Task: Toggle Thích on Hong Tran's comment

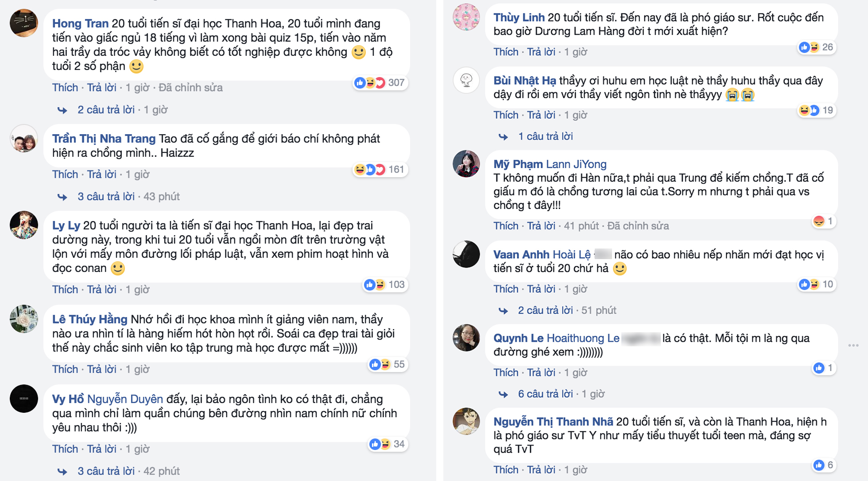Action: pyautogui.click(x=65, y=87)
